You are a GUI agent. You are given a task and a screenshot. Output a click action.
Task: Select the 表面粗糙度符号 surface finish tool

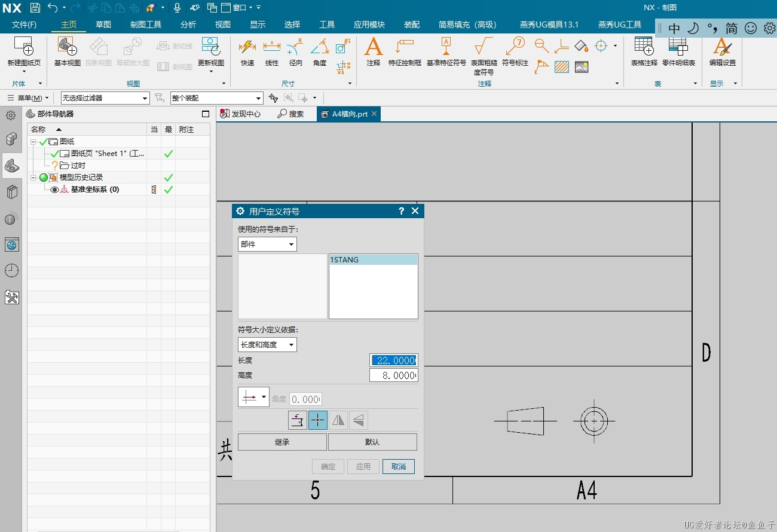coord(484,56)
